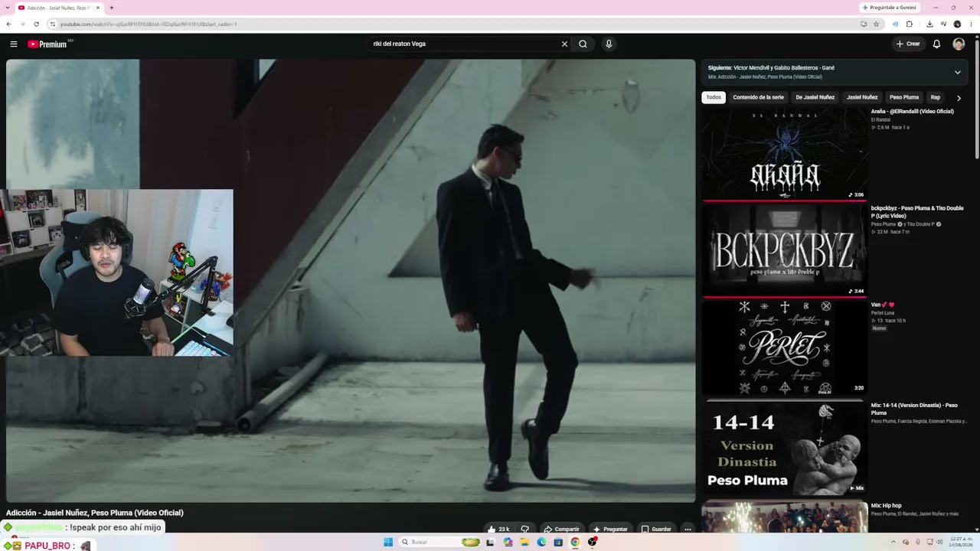The image size is (980, 551).
Task: Open Araña - El Randal video title
Action: click(x=912, y=112)
